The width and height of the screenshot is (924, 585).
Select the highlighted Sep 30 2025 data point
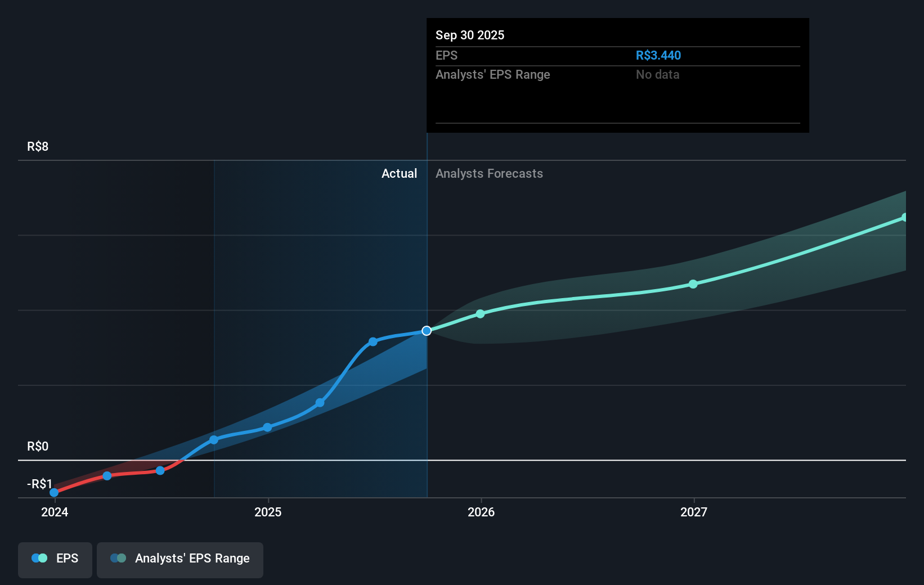[x=427, y=331]
